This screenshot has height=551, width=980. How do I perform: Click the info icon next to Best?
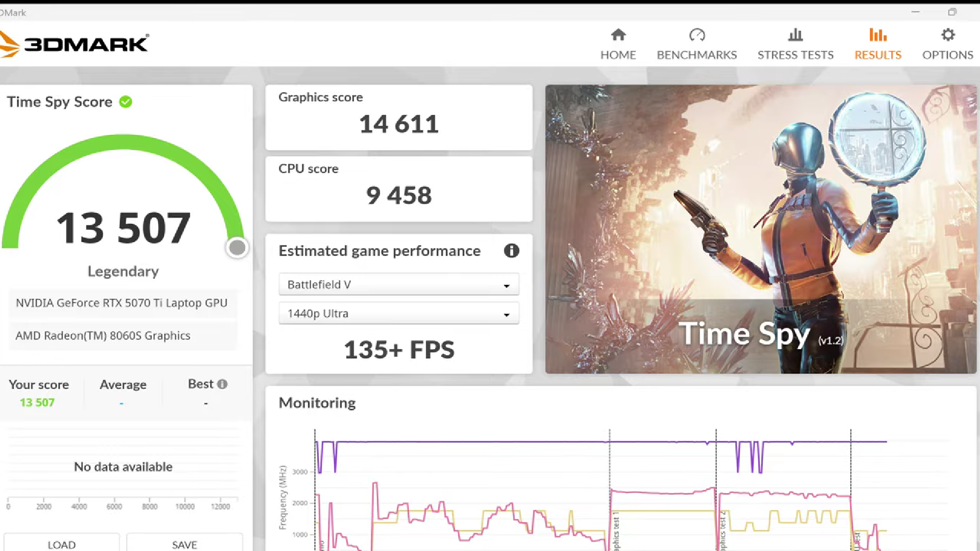[222, 384]
